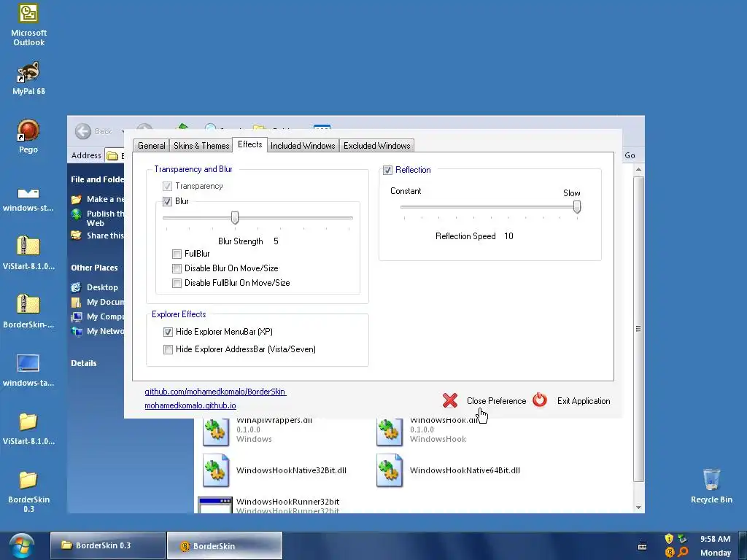Viewport: 747px width, 560px height.
Task: Select the WindowsHookNative64Bit.dll file icon
Action: coord(390,470)
